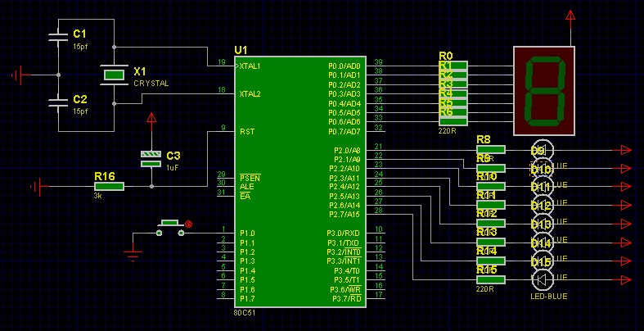Select the 80C51 microcontroller U1 body

click(x=309, y=182)
